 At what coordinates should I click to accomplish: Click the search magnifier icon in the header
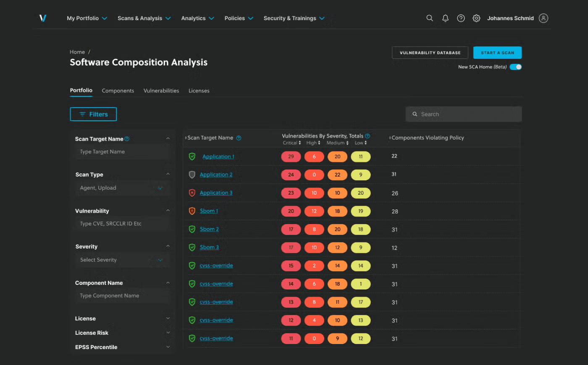429,18
